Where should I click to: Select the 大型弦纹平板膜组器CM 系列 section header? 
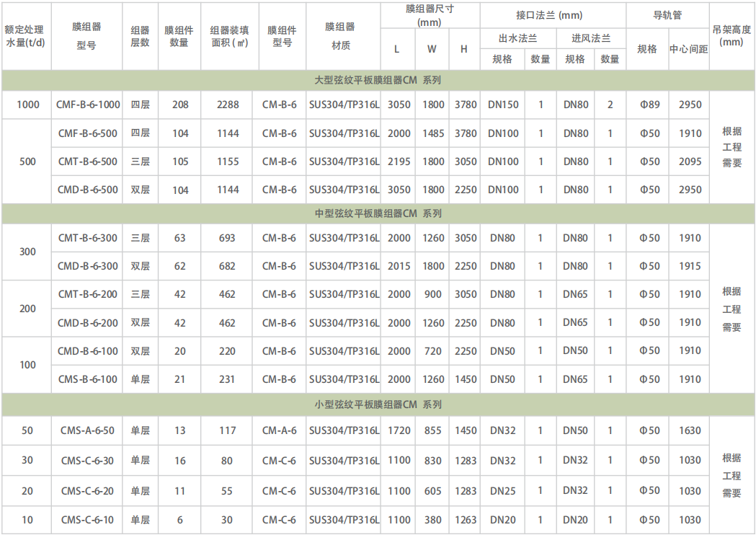pos(378,80)
